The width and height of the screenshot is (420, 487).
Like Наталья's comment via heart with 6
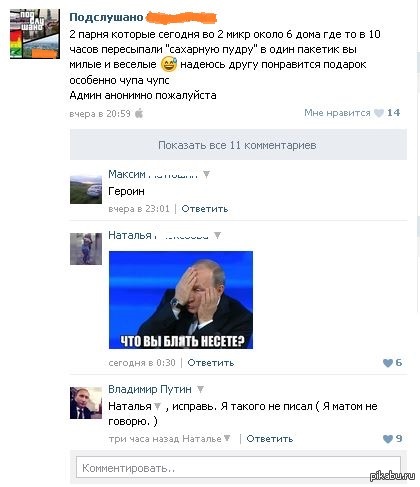point(388,363)
